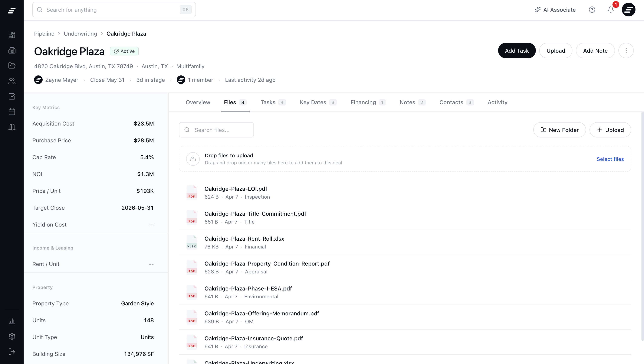Click the New Folder button
The width and height of the screenshot is (644, 364).
559,130
